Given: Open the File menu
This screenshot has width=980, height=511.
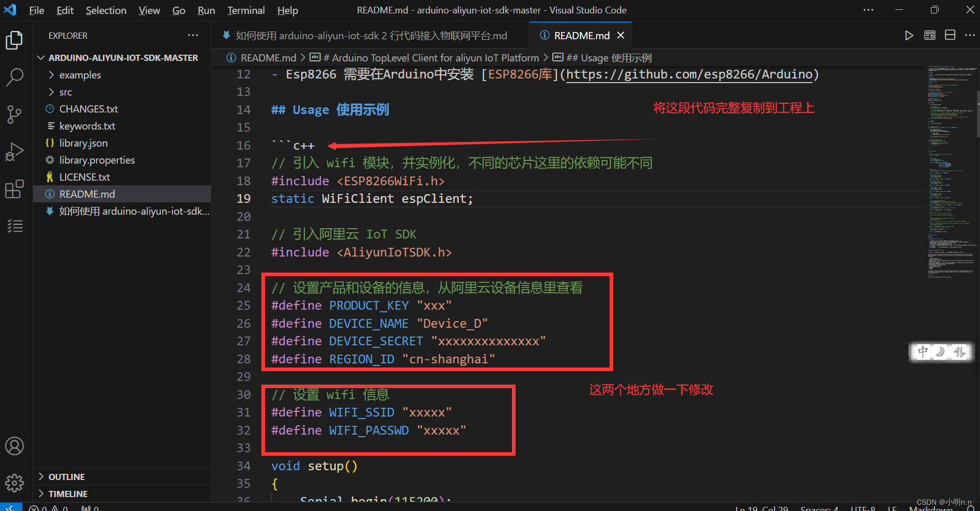Looking at the screenshot, I should (x=36, y=10).
